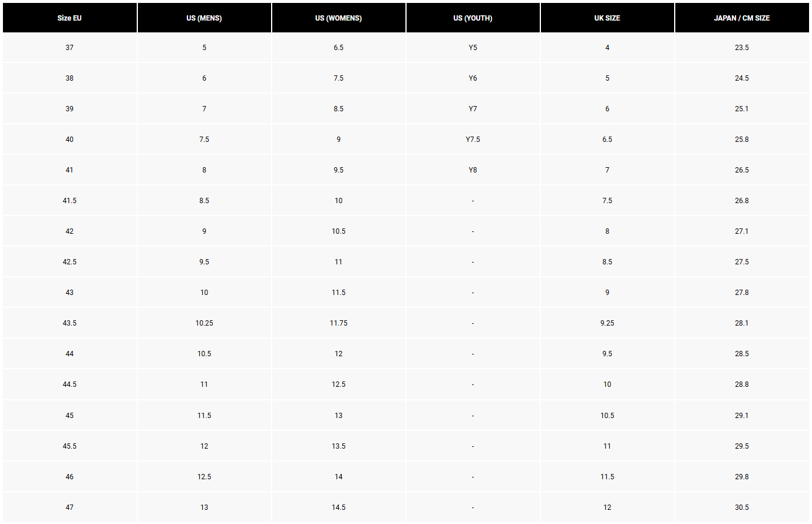Click Japan size 28.8 cell

point(741,384)
